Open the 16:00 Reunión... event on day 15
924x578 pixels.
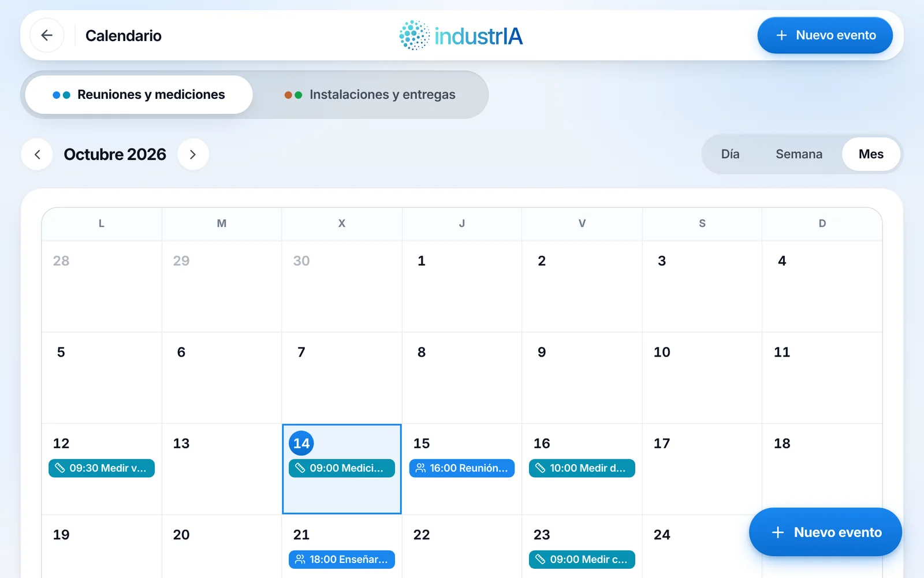coord(462,468)
